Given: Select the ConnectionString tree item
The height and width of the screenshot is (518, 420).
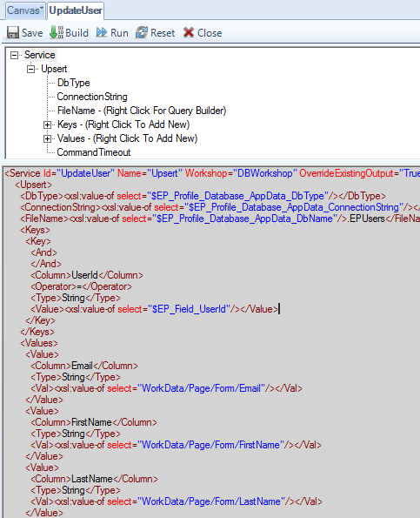Looking at the screenshot, I should pyautogui.click(x=92, y=97).
